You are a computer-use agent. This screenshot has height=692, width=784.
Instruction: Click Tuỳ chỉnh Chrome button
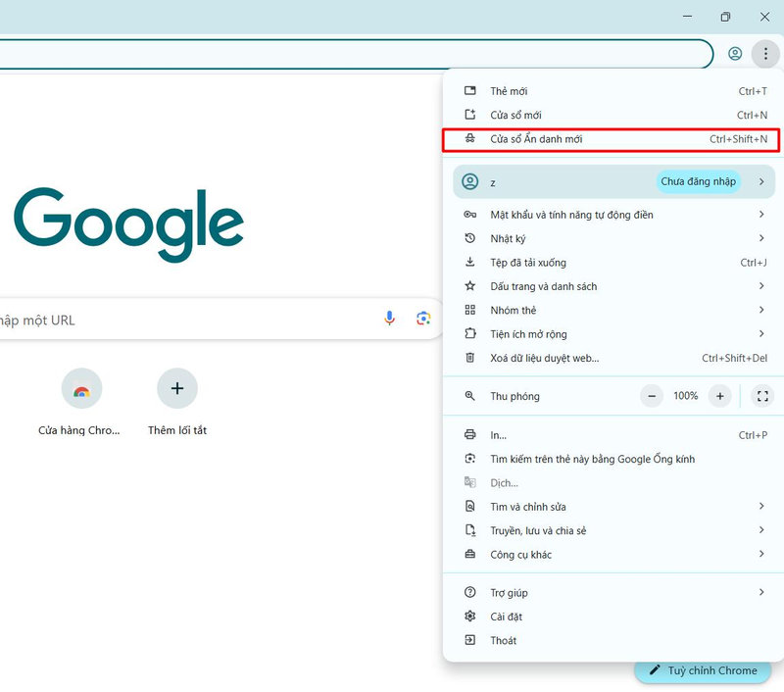click(703, 670)
